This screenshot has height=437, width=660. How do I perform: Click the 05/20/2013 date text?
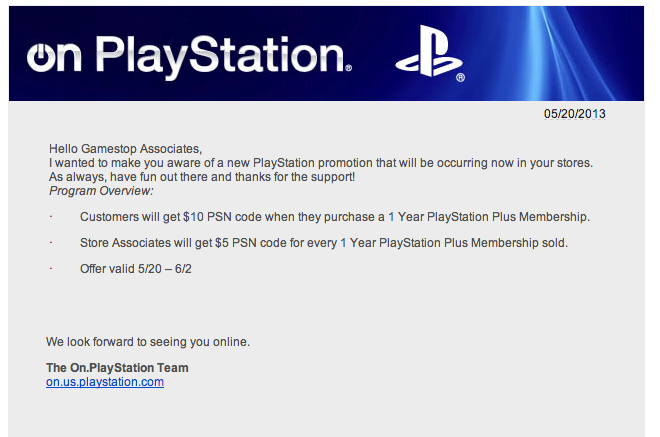coord(575,114)
